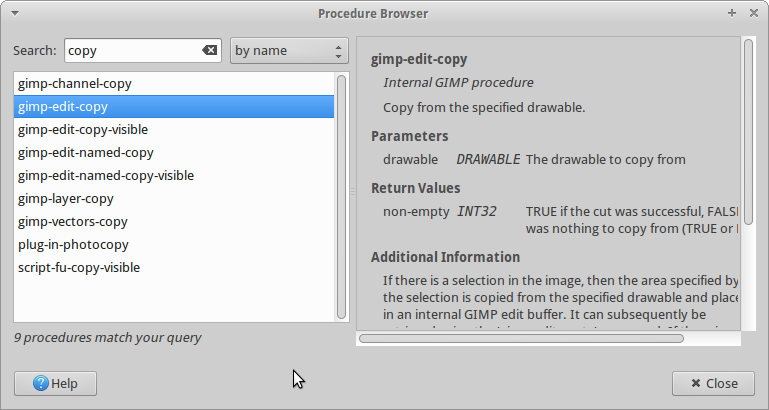
Task: Click the pane divider handle between panels
Action: [353, 192]
